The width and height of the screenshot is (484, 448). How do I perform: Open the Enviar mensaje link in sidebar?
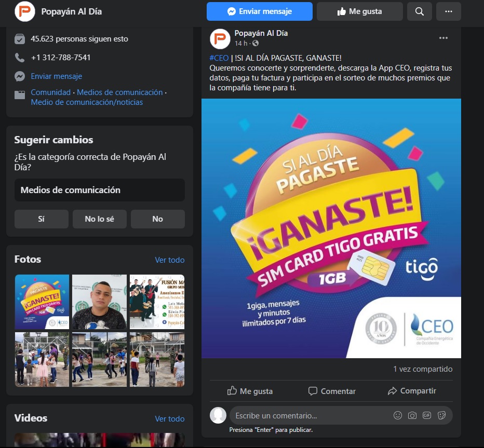click(x=57, y=76)
